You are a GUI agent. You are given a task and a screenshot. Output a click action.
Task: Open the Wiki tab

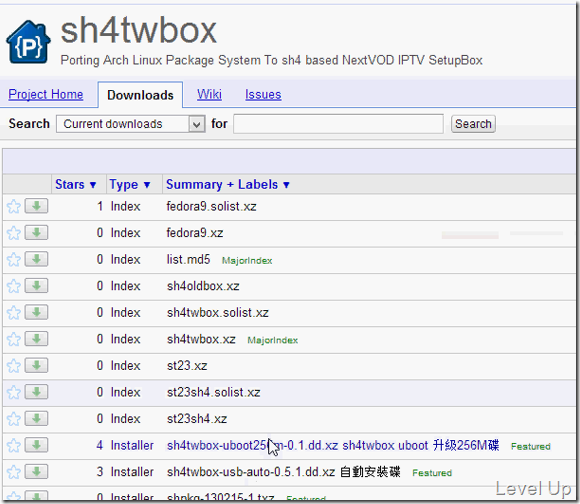[x=209, y=94]
